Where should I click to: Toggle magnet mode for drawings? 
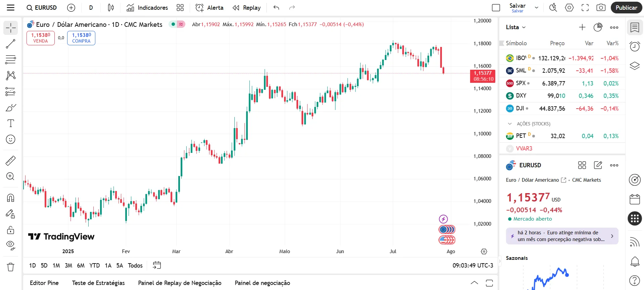click(11, 198)
